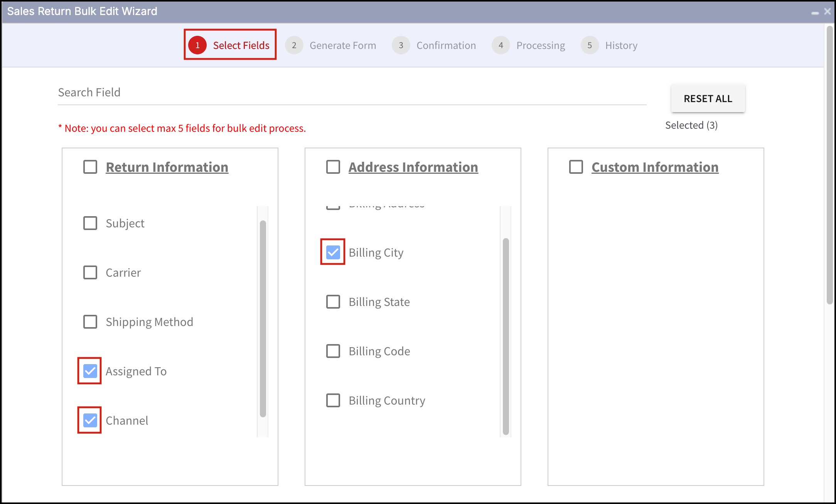Close the Bulk Edit Wizard window

click(x=827, y=12)
